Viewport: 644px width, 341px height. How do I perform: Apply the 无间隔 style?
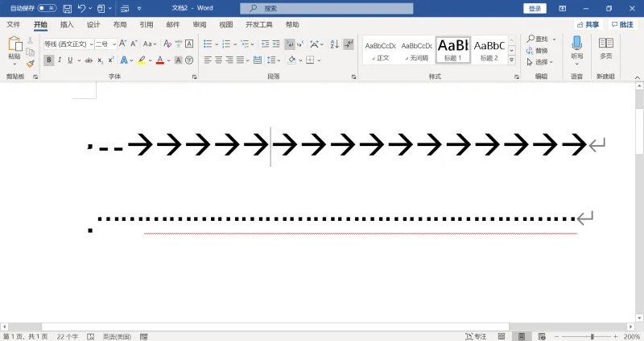pos(416,50)
